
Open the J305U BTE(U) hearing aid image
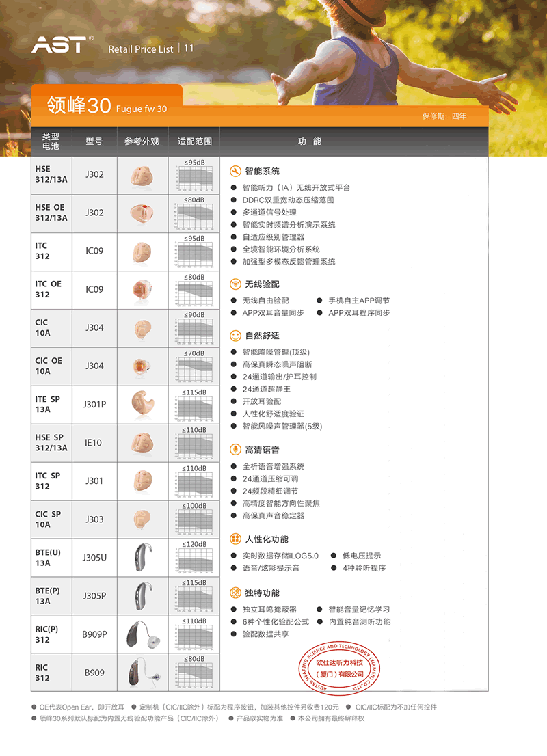[142, 557]
